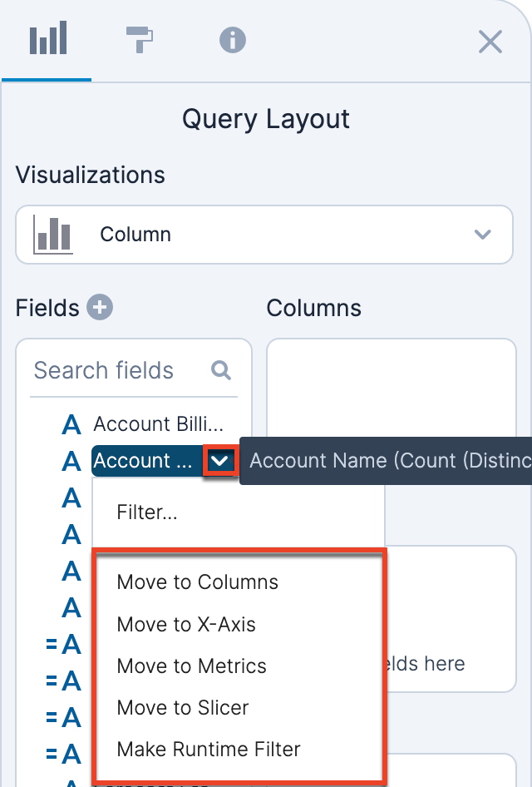532x787 pixels.
Task: Click the Search fields input box
Action: (x=116, y=370)
